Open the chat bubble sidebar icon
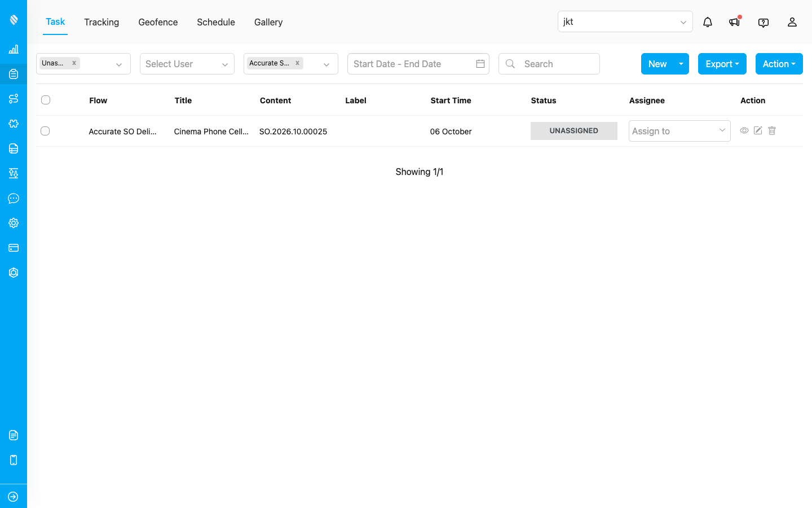Screen dimensions: 812x508 click(14, 198)
